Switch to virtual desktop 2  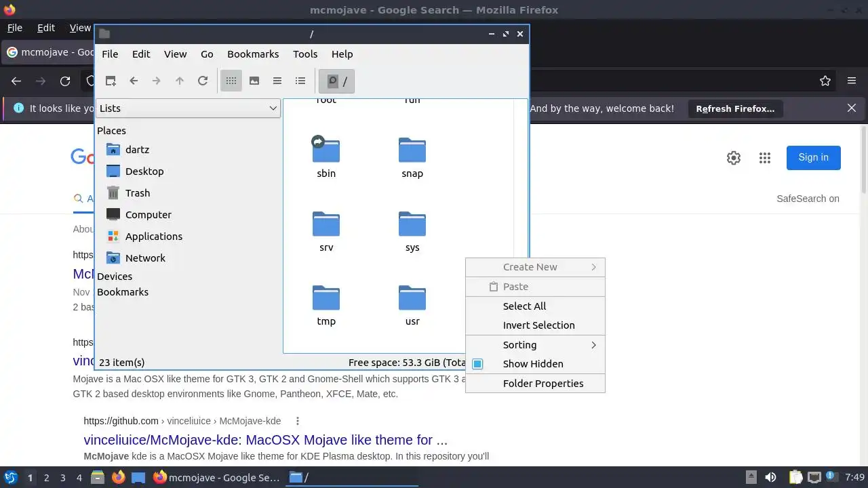click(x=46, y=478)
